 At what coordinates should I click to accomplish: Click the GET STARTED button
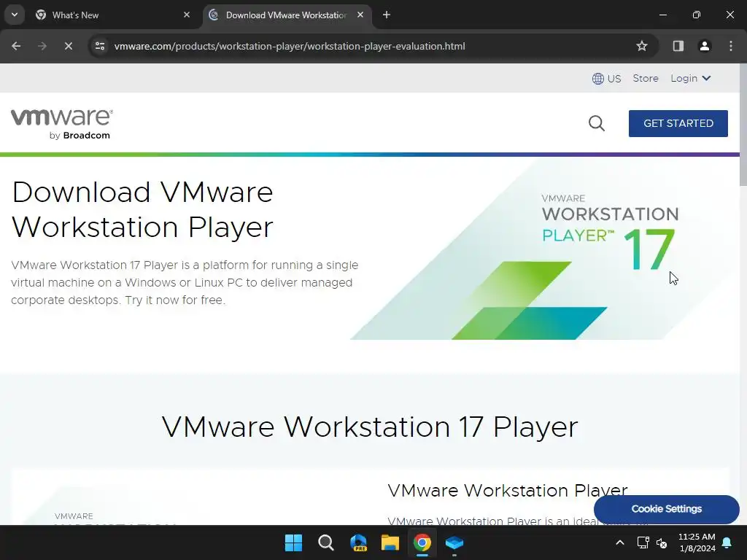coord(678,123)
